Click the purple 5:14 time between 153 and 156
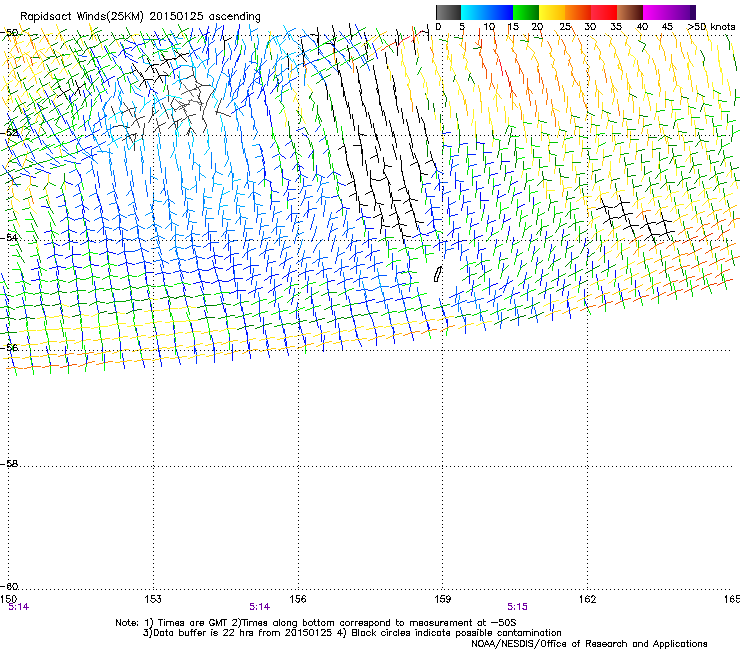The width and height of the screenshot is (740, 650). [x=260, y=607]
